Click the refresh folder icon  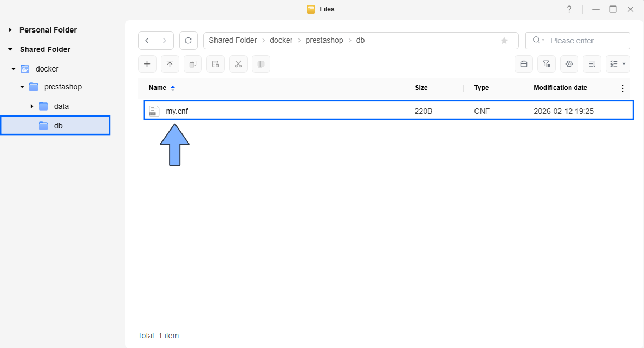[x=188, y=41]
